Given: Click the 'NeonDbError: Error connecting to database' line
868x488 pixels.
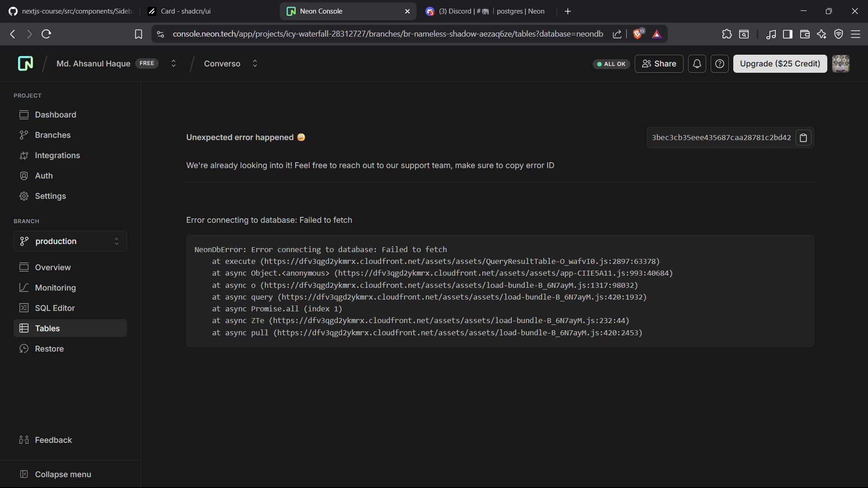Looking at the screenshot, I should tap(321, 249).
